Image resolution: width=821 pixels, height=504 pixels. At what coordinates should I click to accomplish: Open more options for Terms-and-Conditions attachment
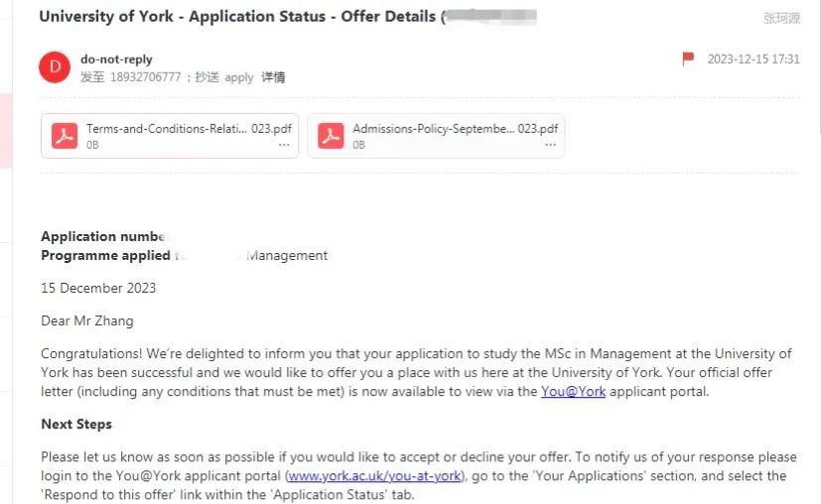point(284,145)
